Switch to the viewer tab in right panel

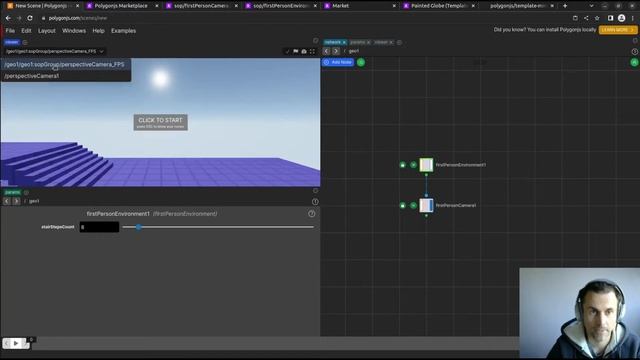(x=381, y=42)
